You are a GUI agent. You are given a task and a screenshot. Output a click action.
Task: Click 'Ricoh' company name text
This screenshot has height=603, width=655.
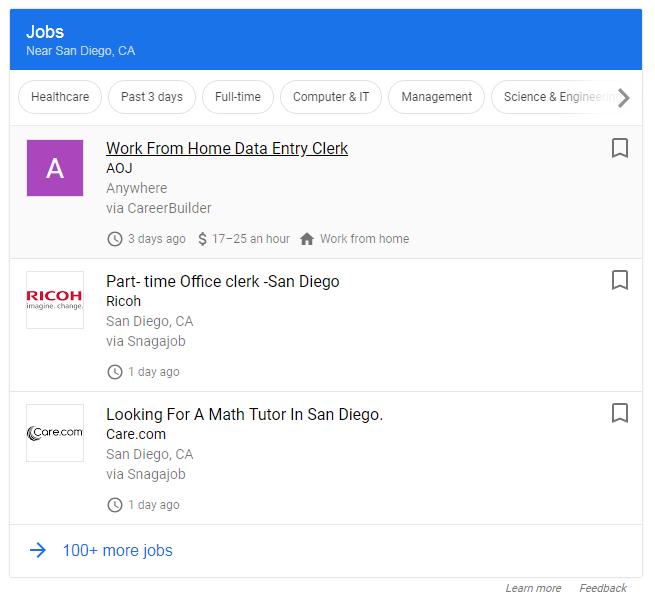tap(123, 301)
